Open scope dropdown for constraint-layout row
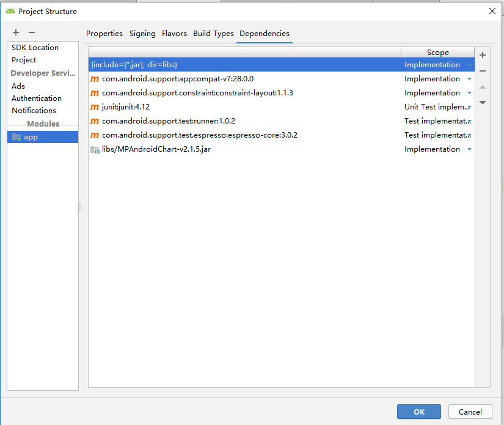 [469, 94]
